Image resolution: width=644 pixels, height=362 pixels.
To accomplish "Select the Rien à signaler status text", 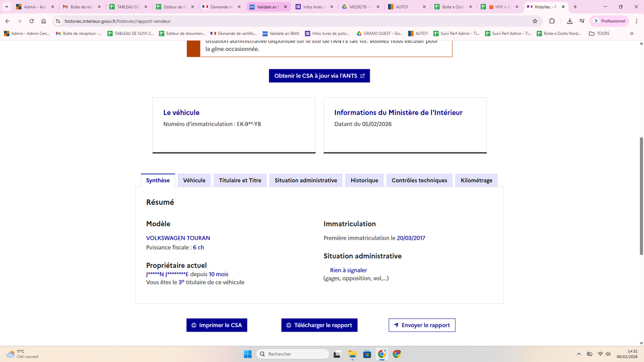I will [x=348, y=270].
